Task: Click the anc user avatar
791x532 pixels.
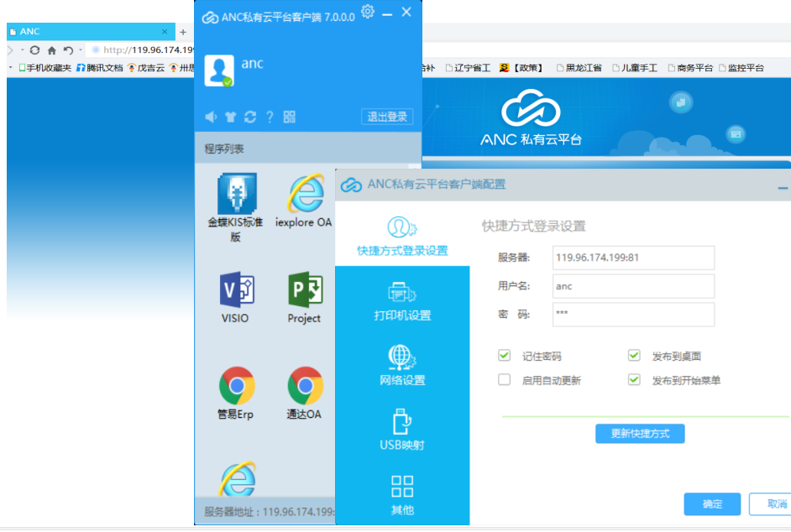Action: 219,70
